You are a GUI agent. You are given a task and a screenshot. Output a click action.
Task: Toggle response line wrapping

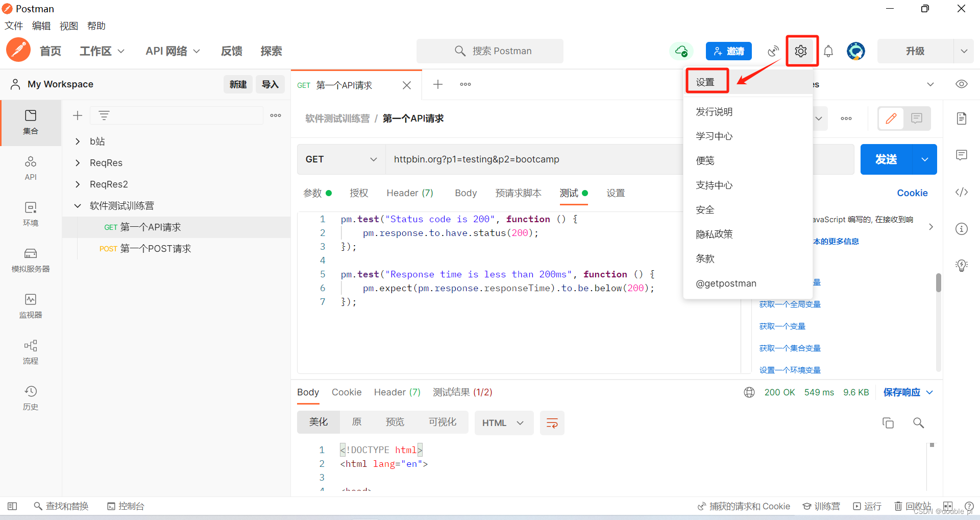click(x=552, y=423)
